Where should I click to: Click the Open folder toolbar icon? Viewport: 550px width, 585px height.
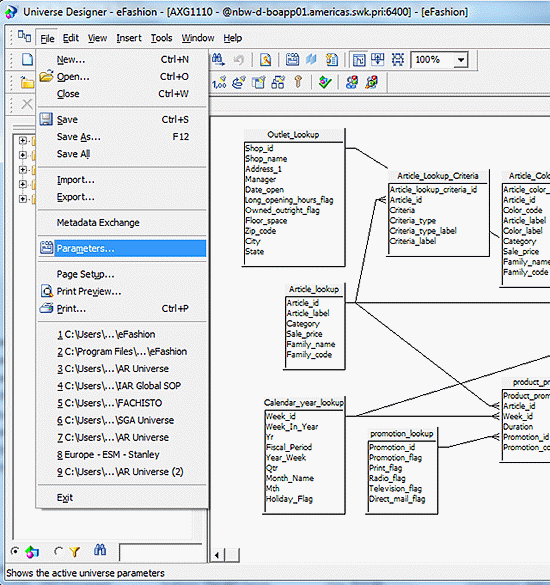(27, 82)
